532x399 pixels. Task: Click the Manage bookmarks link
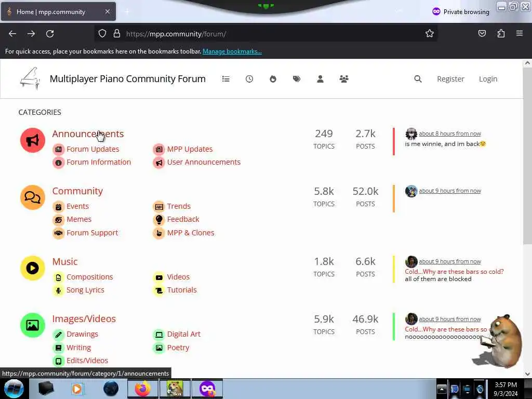(232, 51)
